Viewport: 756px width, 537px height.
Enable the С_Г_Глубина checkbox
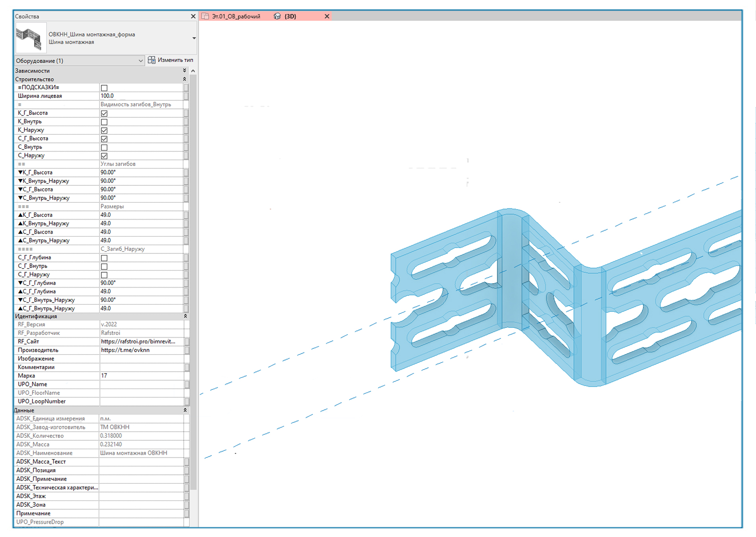[x=104, y=258]
